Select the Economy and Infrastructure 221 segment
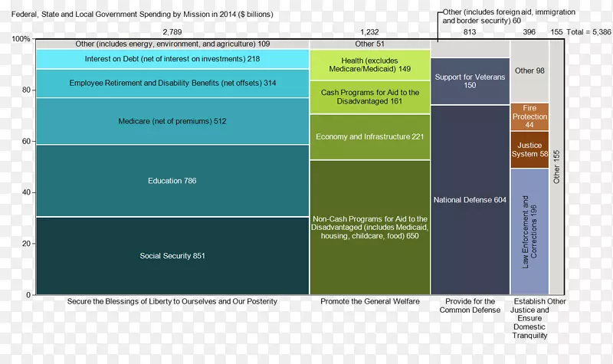 click(370, 137)
